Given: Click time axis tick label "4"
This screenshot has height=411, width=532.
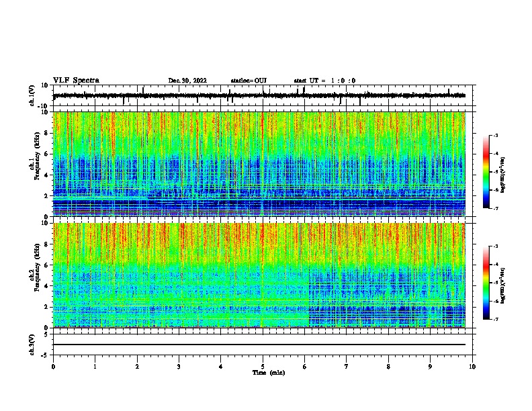Looking at the screenshot, I should pyautogui.click(x=221, y=367).
